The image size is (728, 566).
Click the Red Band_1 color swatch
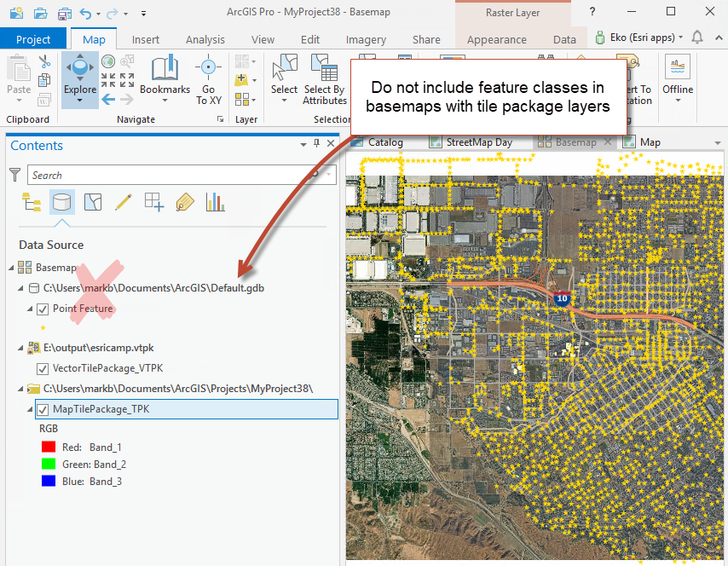click(x=49, y=447)
